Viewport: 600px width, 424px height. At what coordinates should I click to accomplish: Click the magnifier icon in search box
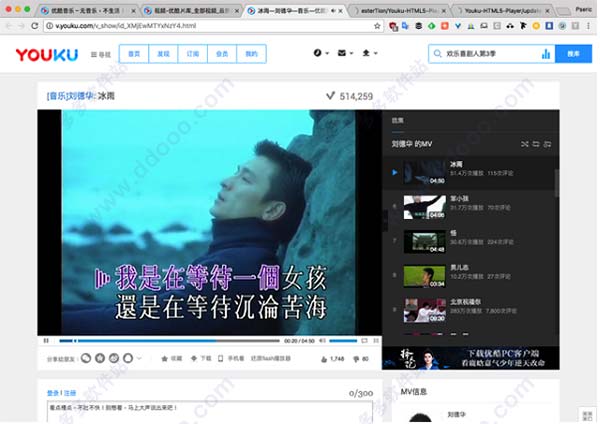[x=437, y=54]
